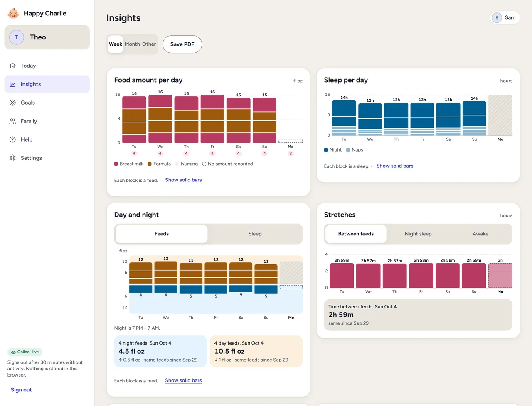Screen dimensions: 532x406
Task: Select the Other range option
Action: [149, 44]
